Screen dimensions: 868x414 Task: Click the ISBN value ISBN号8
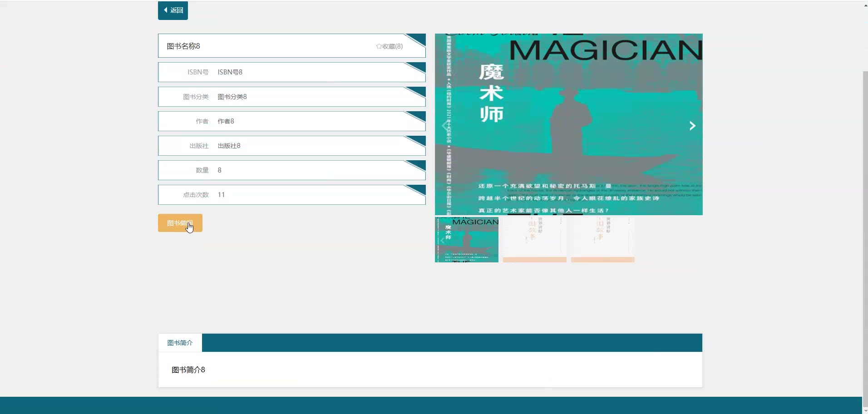(230, 72)
